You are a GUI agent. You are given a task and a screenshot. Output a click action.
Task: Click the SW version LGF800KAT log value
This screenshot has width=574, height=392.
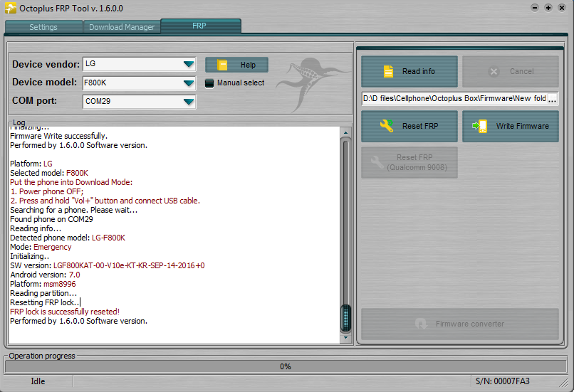[x=129, y=265]
